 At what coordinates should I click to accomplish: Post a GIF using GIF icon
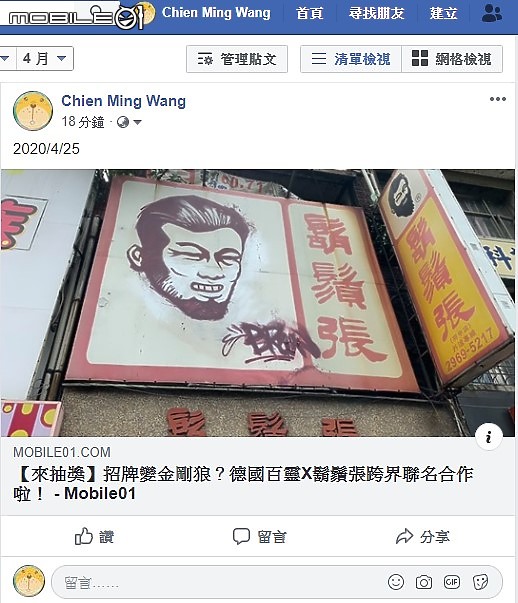[x=451, y=582]
